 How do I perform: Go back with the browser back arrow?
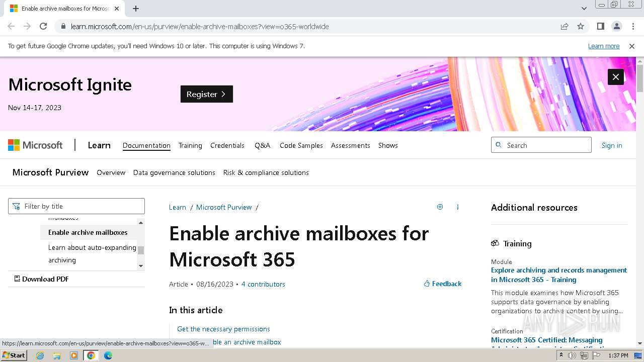pyautogui.click(x=11, y=26)
